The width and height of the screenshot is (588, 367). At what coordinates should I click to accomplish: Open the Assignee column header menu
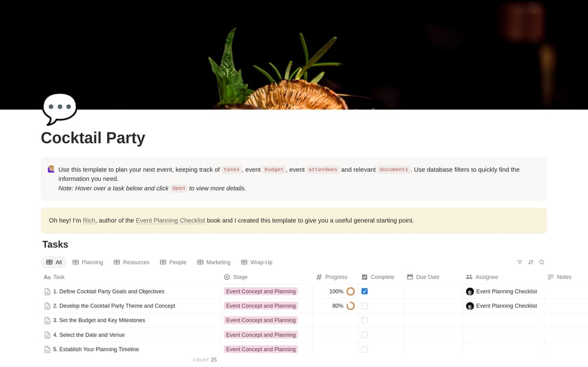[x=503, y=277]
